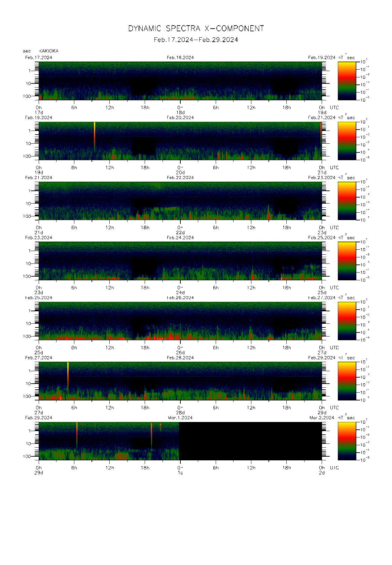392x565 pixels.
Task: Select the Feb.21–Feb.23 spectrogram panel
Action: click(180, 201)
